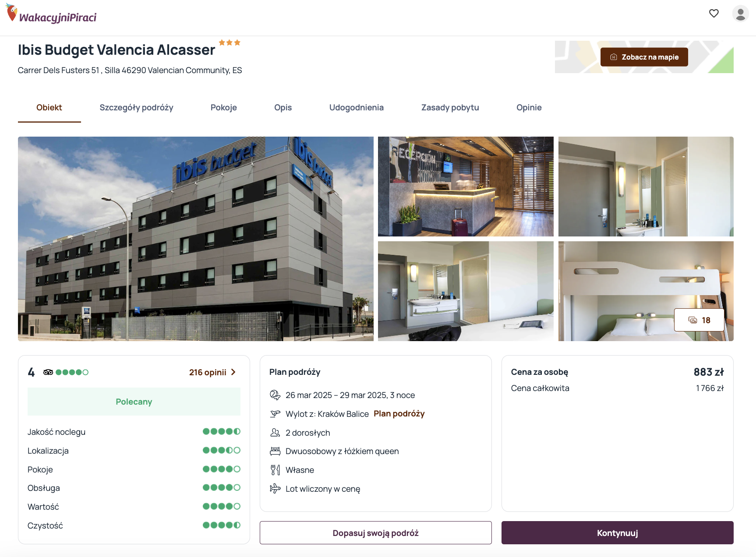
Task: Click the Pokoje rating bubbles in reviews
Action: tap(222, 469)
